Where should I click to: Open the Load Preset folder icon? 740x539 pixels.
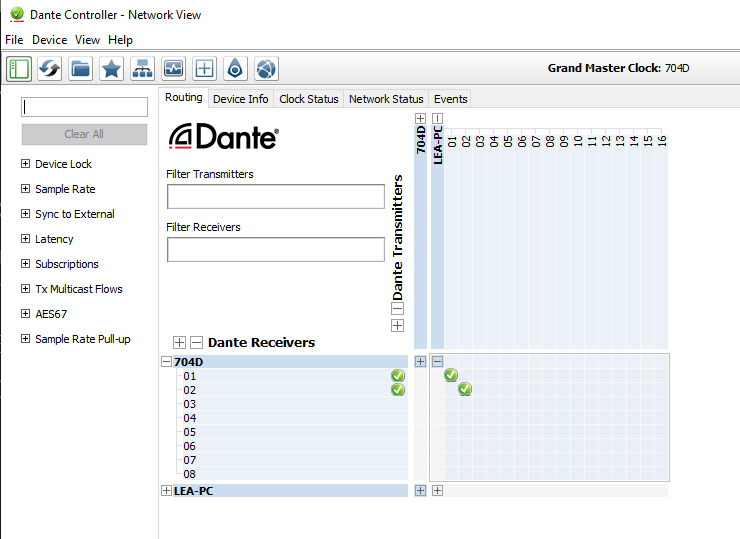pos(81,68)
